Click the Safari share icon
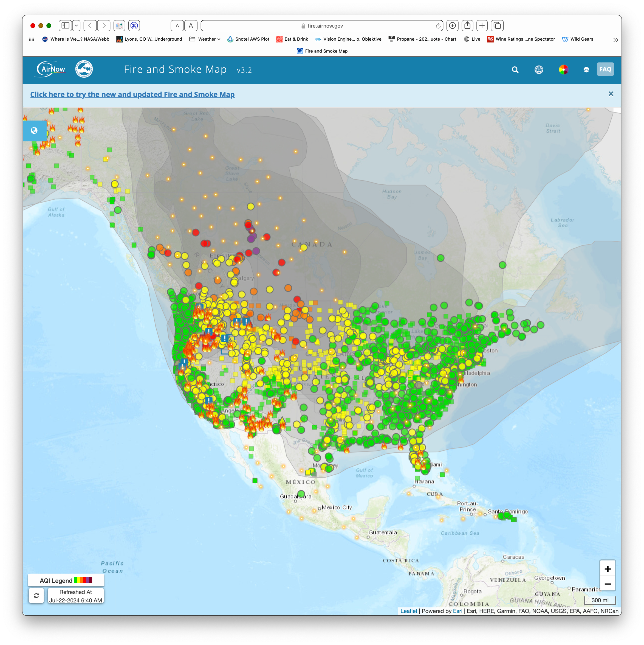This screenshot has width=644, height=645. tap(467, 26)
